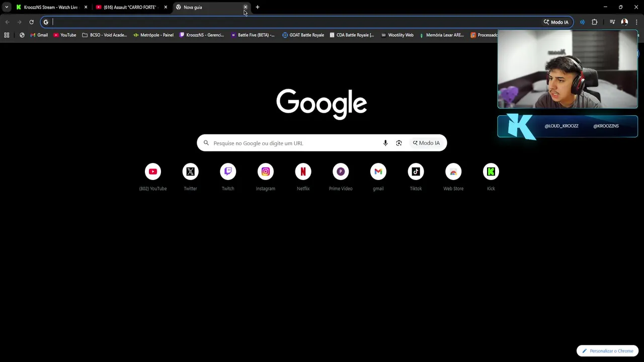The width and height of the screenshot is (644, 362).
Task: Start voice search with microphone icon
Action: [385, 143]
